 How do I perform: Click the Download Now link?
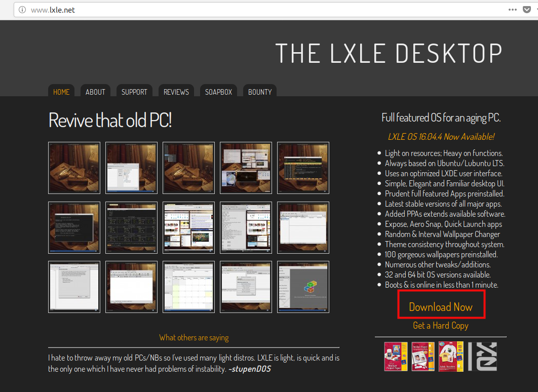[x=441, y=306]
